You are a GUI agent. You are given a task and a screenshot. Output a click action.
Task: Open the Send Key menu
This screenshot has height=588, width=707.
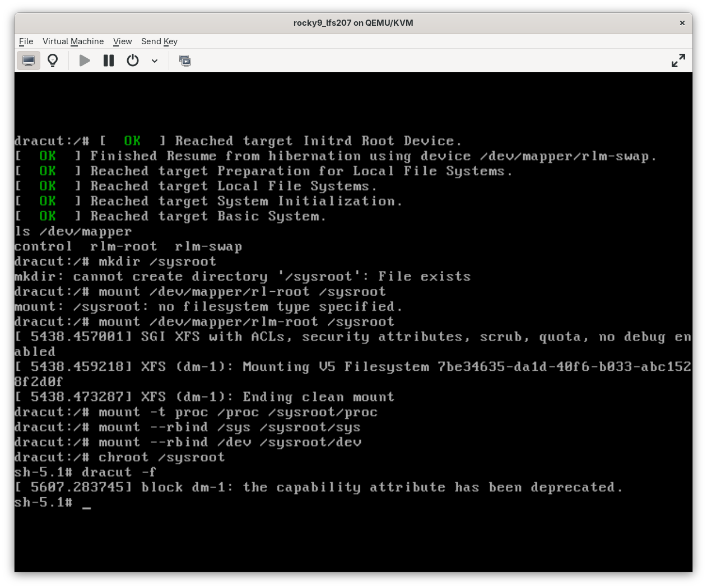pos(159,41)
